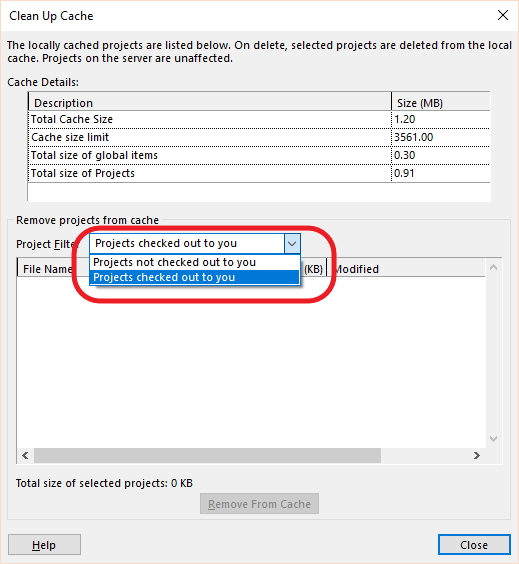Choose "Projects not checked out to you" option
519x564 pixels.
click(194, 262)
